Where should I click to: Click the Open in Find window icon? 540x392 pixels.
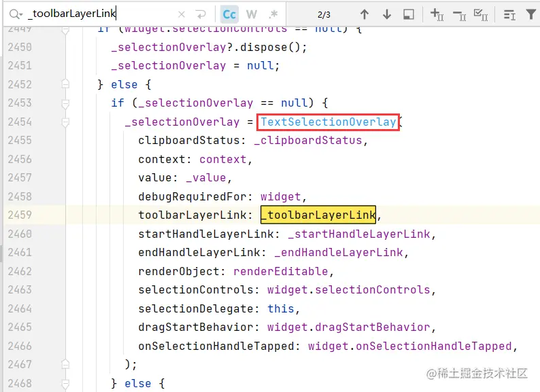click(x=409, y=14)
